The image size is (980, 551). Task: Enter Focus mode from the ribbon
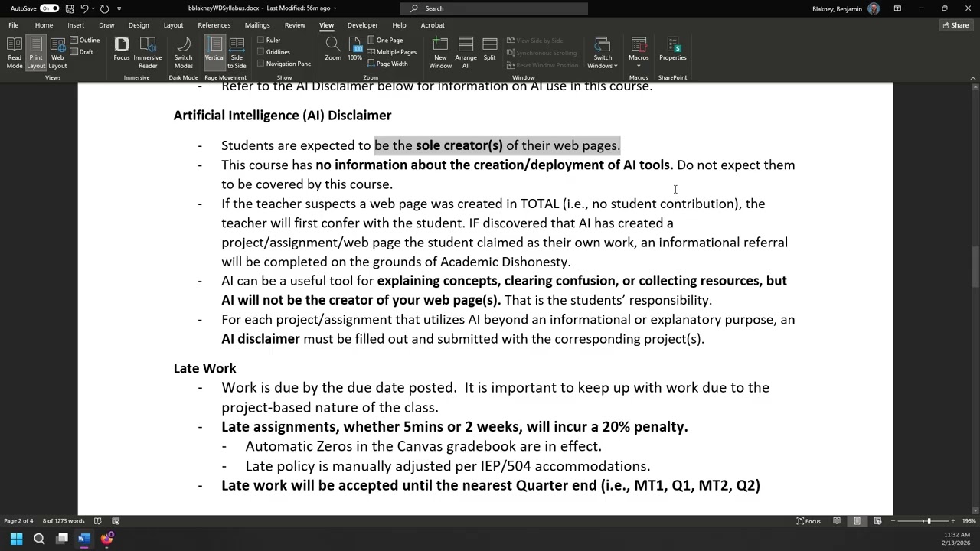[x=122, y=49]
